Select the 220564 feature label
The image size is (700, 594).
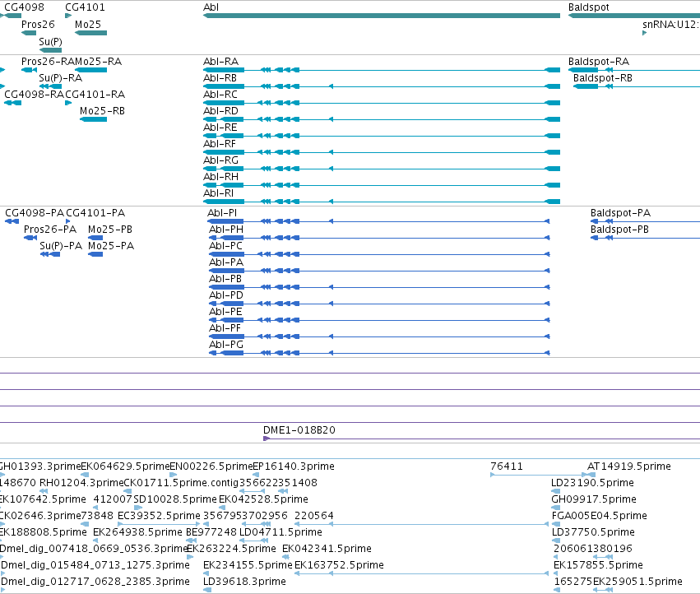pos(314,516)
